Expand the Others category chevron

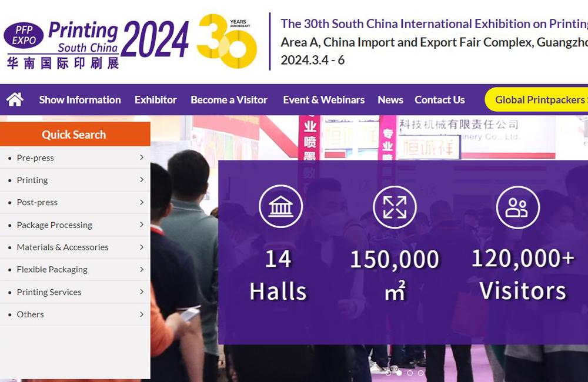(x=142, y=314)
